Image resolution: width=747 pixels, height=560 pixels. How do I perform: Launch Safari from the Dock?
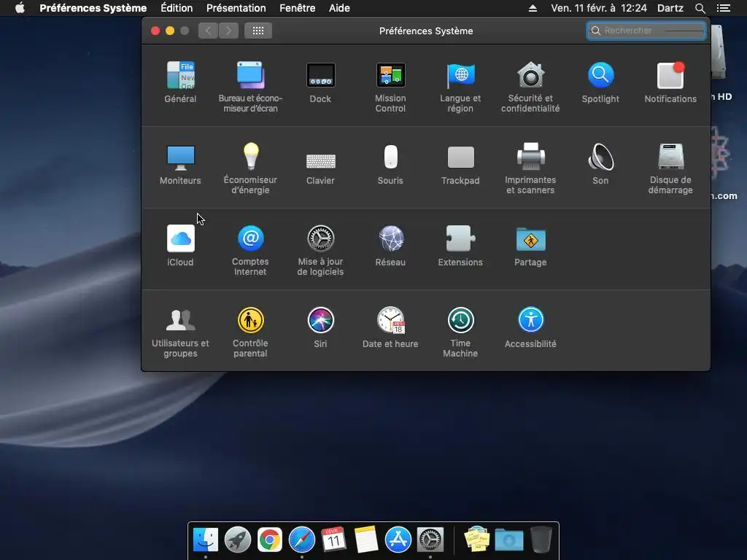(x=301, y=540)
